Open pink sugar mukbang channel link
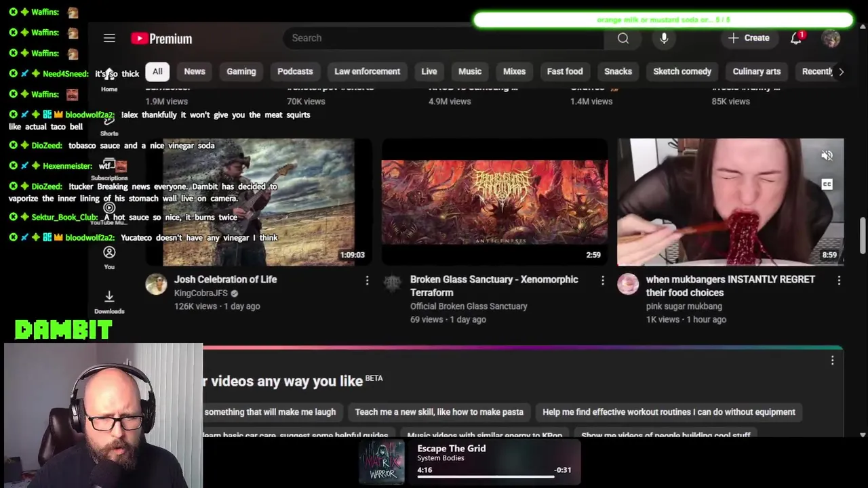Screen dimensions: 868x488 [684, 306]
